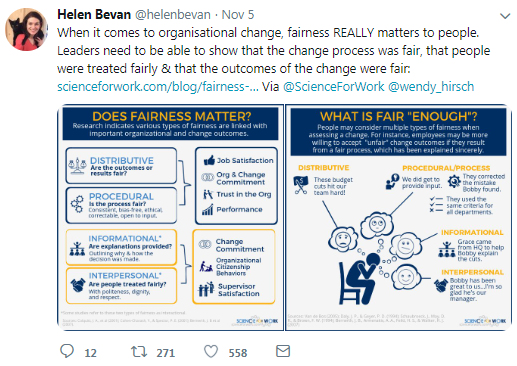Click the 271 retweet count

click(166, 353)
